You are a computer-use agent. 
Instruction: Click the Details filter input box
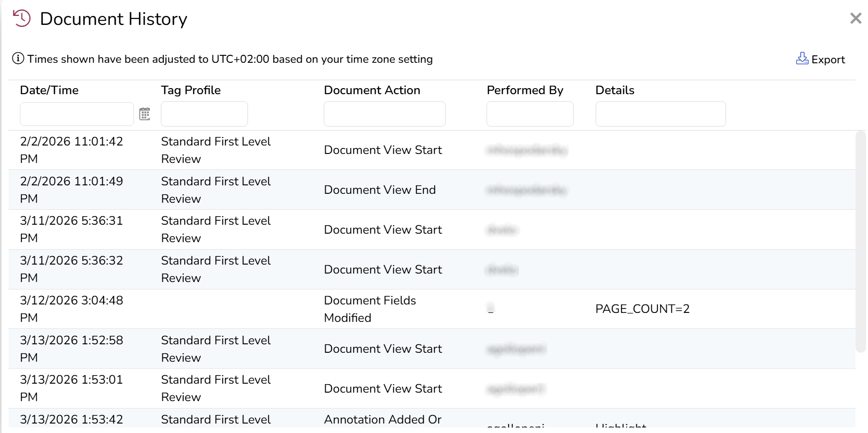pos(660,114)
